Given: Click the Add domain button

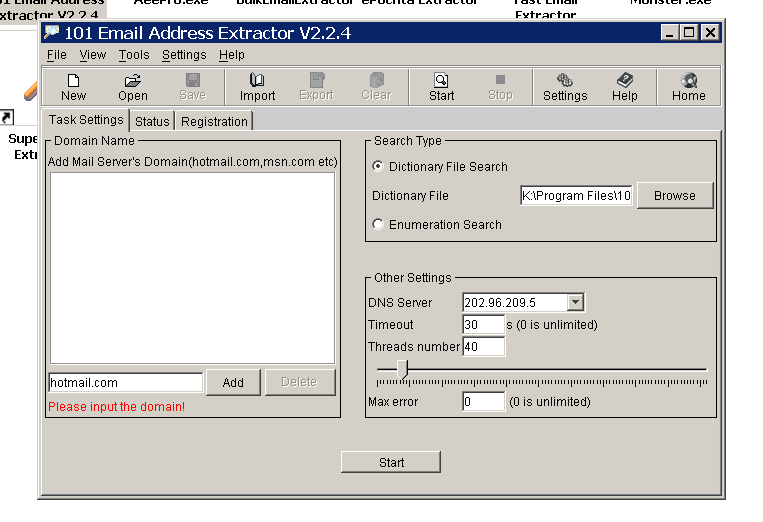Looking at the screenshot, I should coord(233,382).
